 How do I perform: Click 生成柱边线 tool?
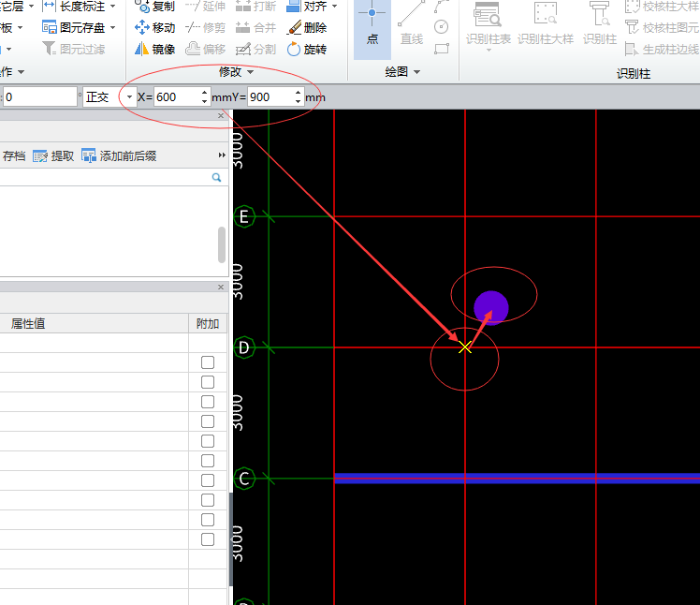point(662,49)
